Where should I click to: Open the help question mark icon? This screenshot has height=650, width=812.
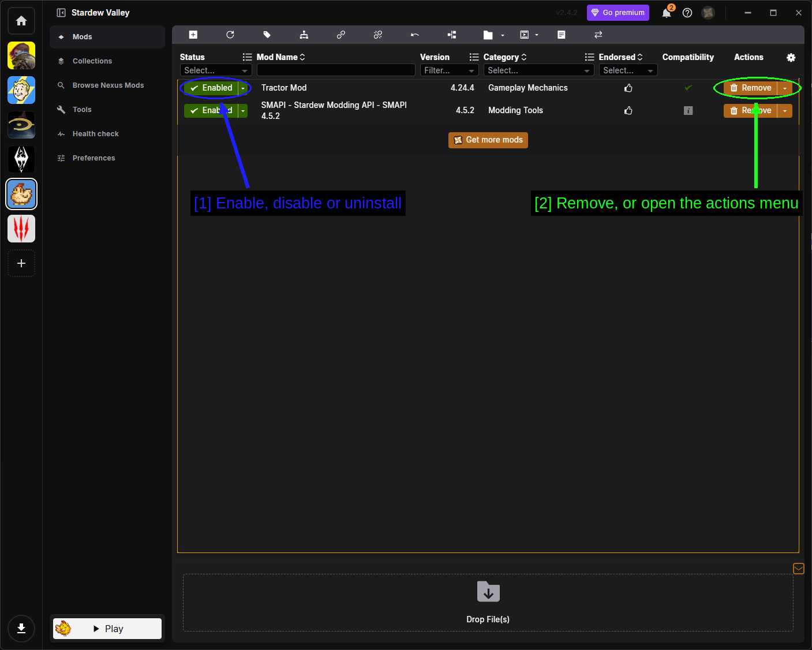687,13
